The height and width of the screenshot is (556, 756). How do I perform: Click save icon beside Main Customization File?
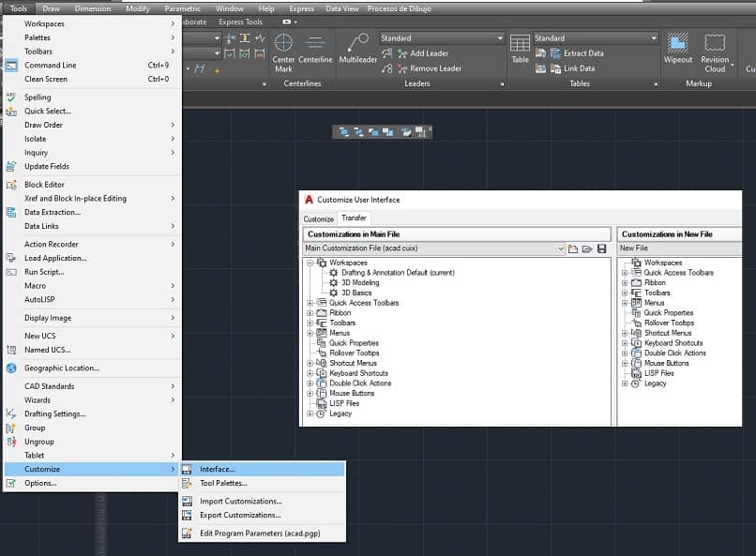[x=601, y=248]
